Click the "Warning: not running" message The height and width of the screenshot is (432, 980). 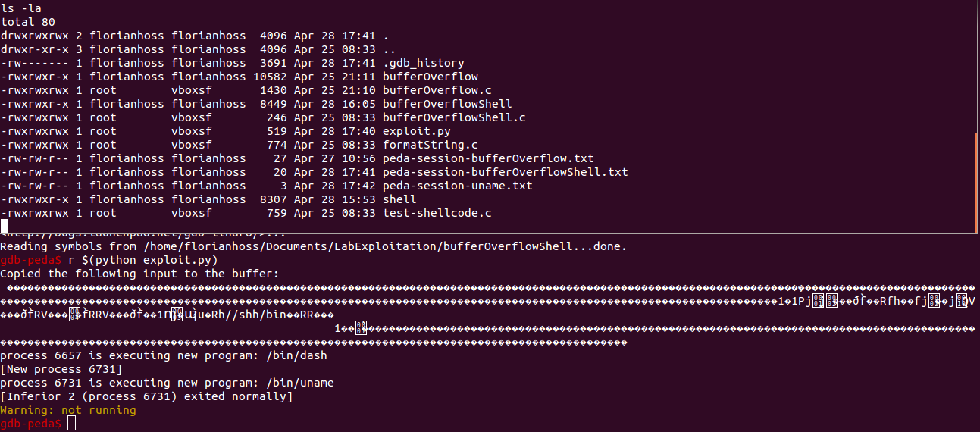[68, 410]
